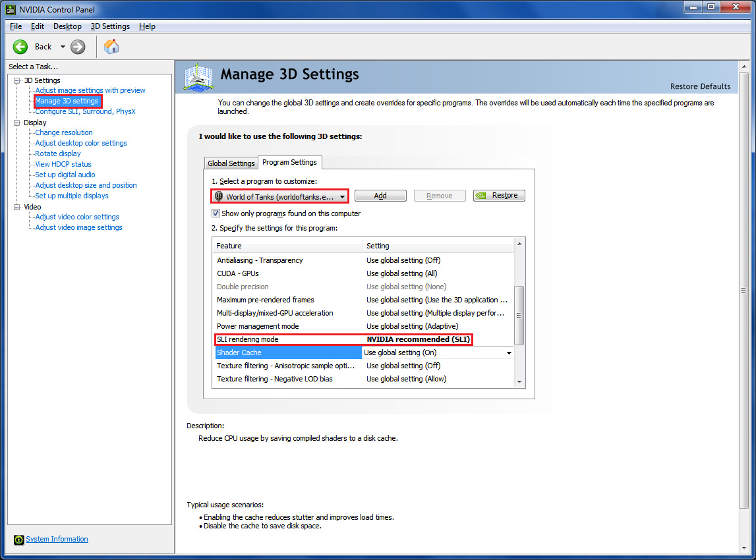The image size is (756, 560).
Task: Open the Shader Cache setting dropdown
Action: [x=508, y=353]
